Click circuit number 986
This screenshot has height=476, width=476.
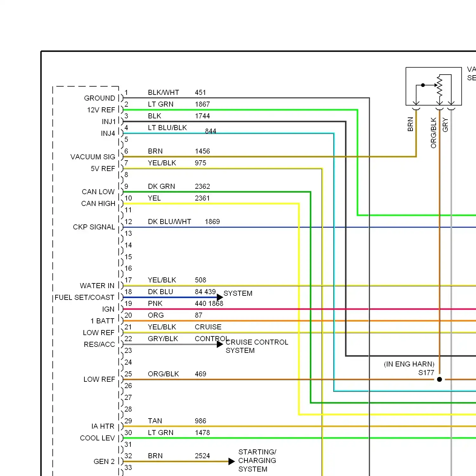pyautogui.click(x=200, y=421)
